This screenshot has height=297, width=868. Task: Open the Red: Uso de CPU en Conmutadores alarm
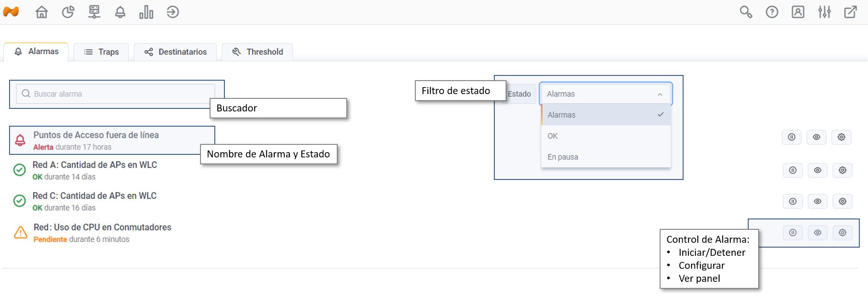point(102,228)
